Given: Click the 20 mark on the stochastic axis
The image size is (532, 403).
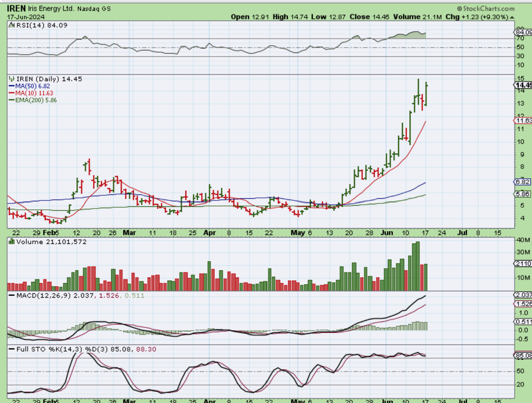Looking at the screenshot, I should (520, 384).
